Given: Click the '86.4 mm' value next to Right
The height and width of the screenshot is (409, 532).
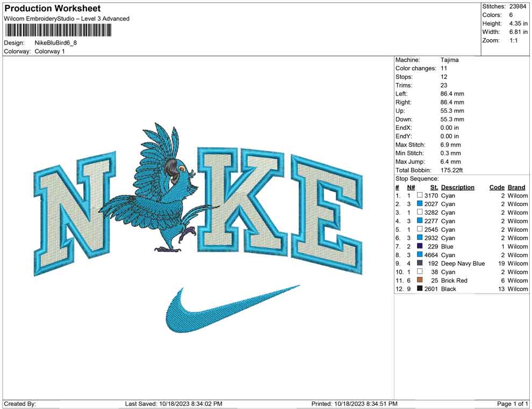Looking at the screenshot, I should [452, 103].
